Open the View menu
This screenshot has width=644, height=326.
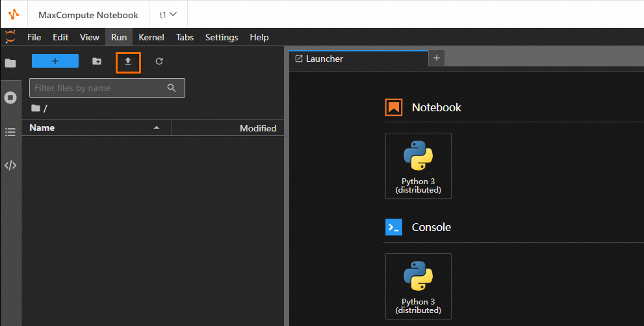click(x=90, y=37)
